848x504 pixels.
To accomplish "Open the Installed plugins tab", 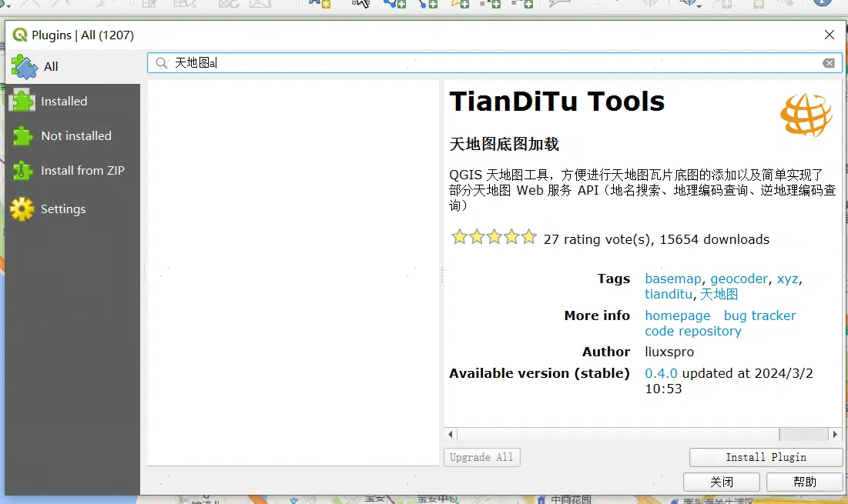I will click(73, 101).
